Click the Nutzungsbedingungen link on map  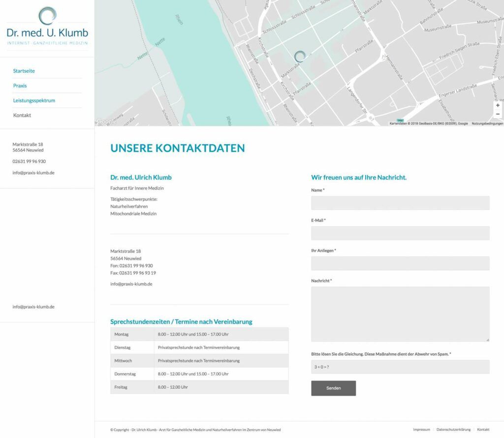487,124
